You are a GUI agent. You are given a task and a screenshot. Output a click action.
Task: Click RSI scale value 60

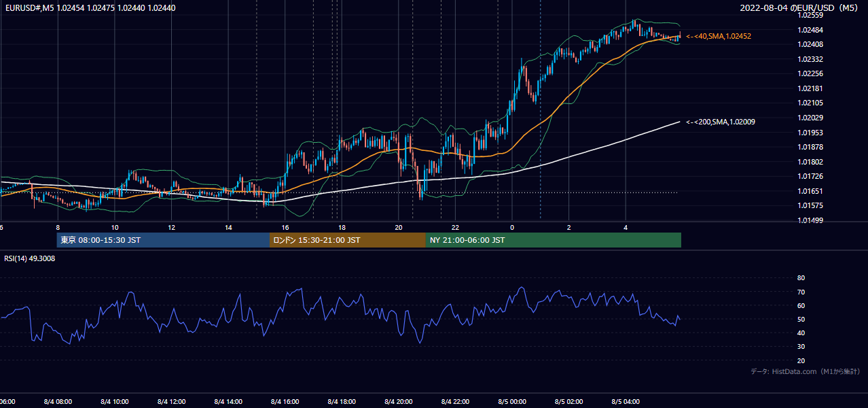pos(801,305)
